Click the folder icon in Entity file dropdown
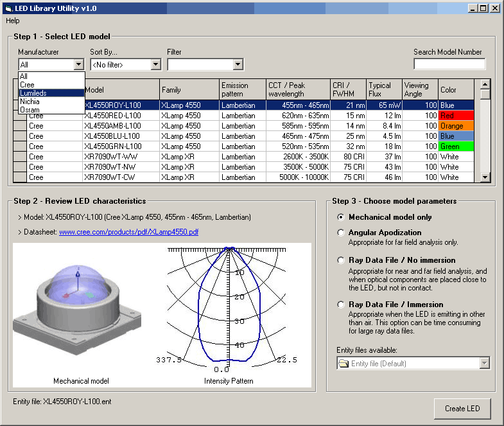This screenshot has height=426, width=504. click(x=343, y=364)
